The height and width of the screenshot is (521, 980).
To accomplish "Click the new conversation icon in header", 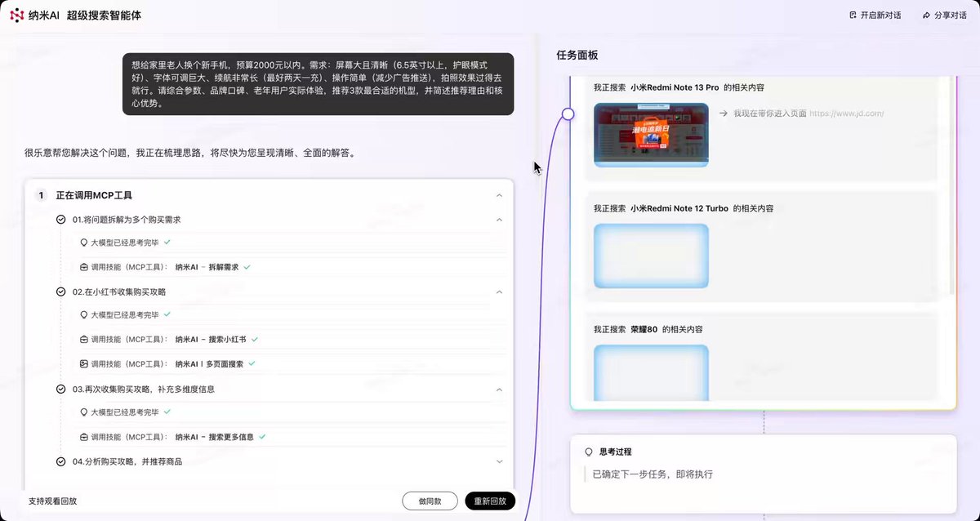I will (853, 16).
